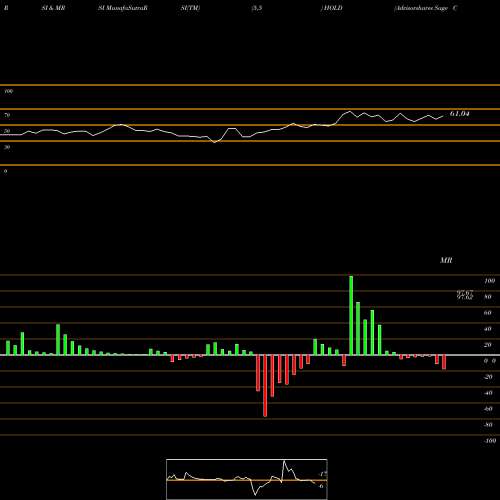The image size is (500, 500).
Task: Click the longest red MR histogram bar
Action: click(x=265, y=386)
